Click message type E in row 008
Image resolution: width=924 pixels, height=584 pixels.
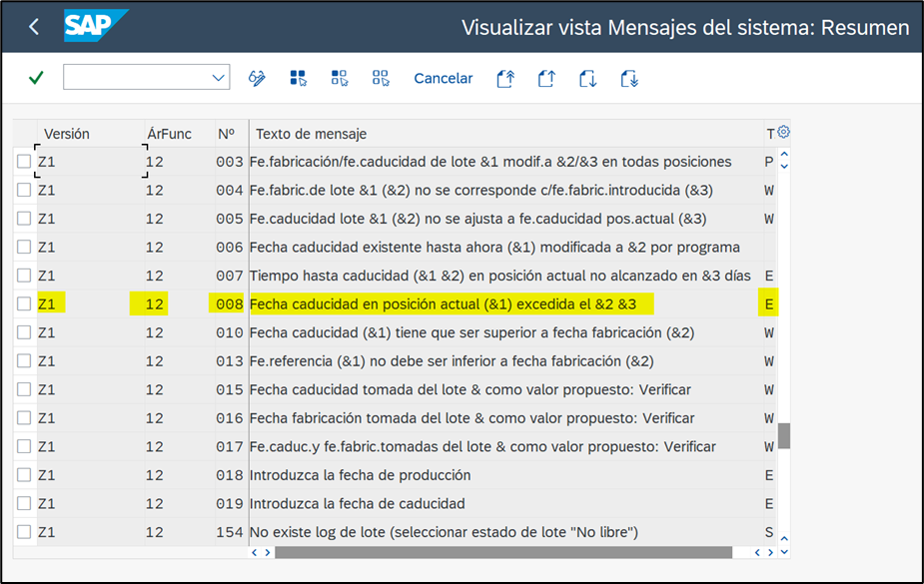769,304
